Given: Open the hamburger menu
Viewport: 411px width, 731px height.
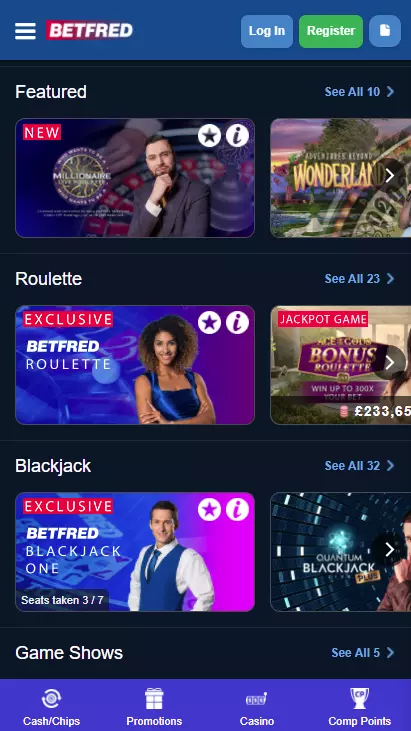Looking at the screenshot, I should (x=25, y=31).
